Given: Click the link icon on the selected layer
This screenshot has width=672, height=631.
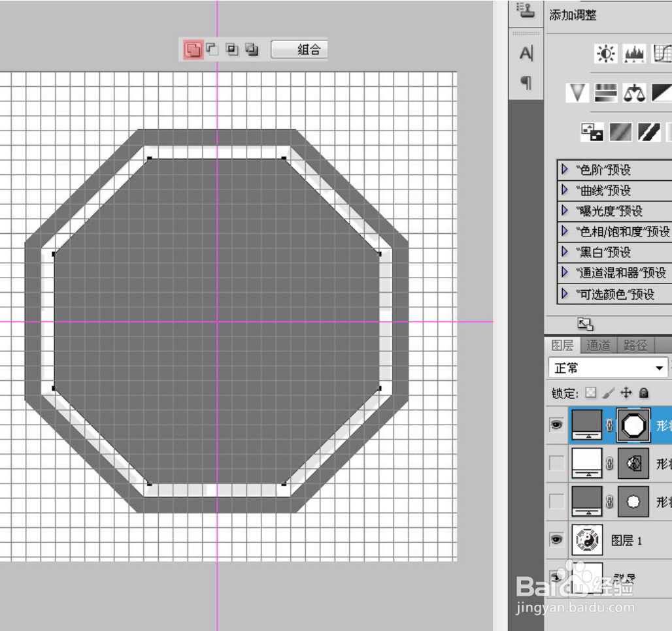Looking at the screenshot, I should coord(609,425).
